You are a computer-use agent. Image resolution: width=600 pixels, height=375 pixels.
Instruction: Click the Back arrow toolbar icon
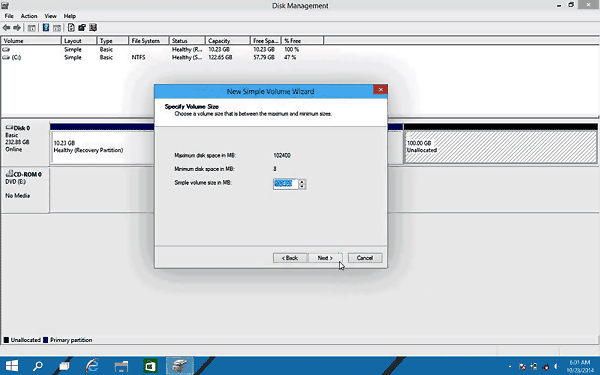[x=7, y=28]
